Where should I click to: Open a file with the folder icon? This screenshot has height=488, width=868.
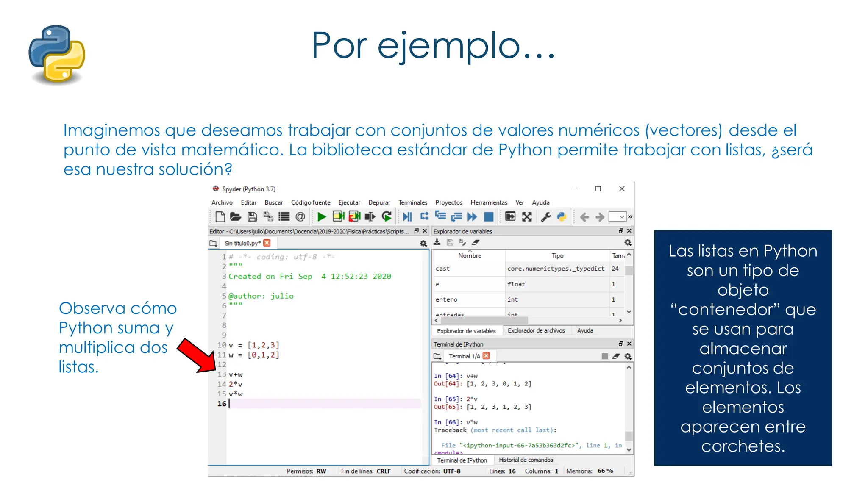point(236,217)
